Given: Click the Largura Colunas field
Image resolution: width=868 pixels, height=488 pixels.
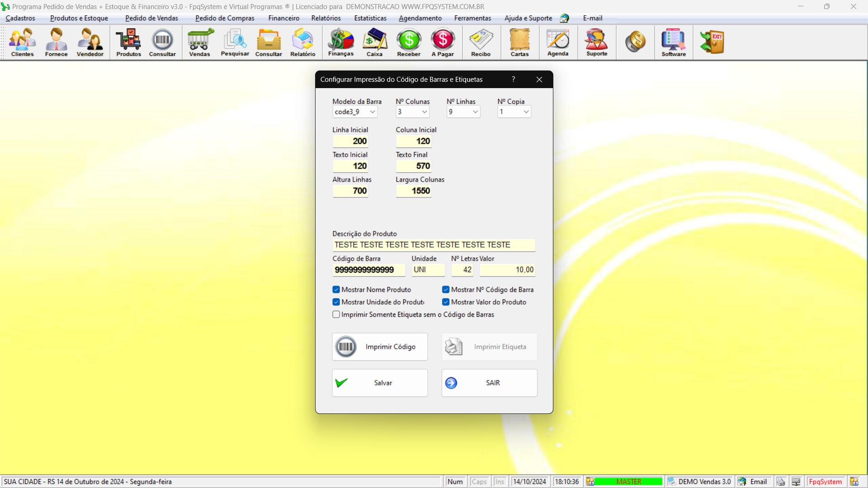Looking at the screenshot, I should click(x=414, y=191).
